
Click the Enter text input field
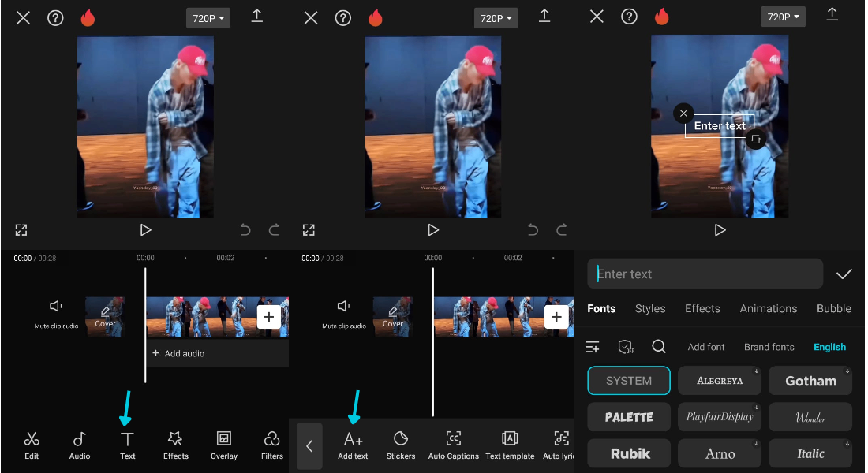tap(705, 274)
